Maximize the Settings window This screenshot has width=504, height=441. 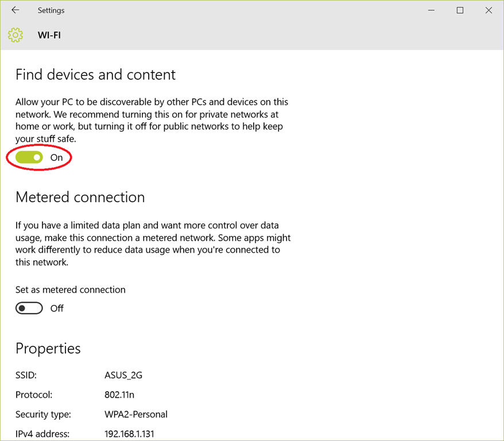coord(460,10)
